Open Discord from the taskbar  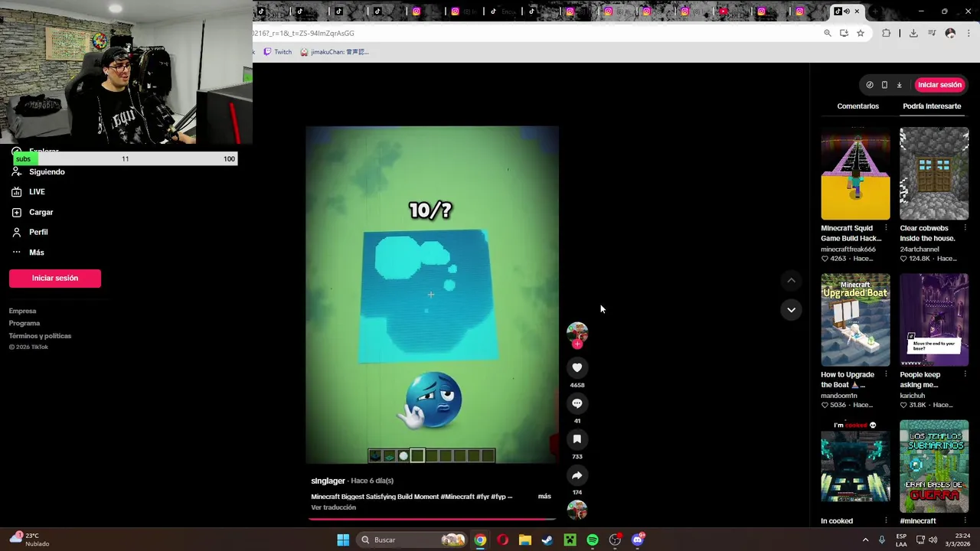tap(638, 540)
